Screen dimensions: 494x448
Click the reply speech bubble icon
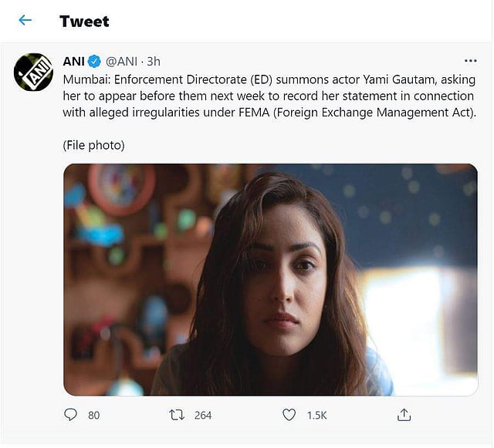pyautogui.click(x=71, y=415)
